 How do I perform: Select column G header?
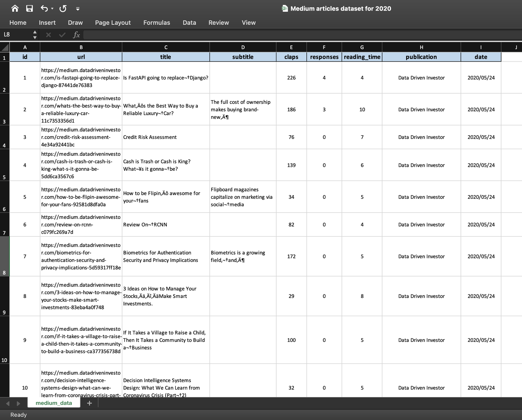(362, 47)
